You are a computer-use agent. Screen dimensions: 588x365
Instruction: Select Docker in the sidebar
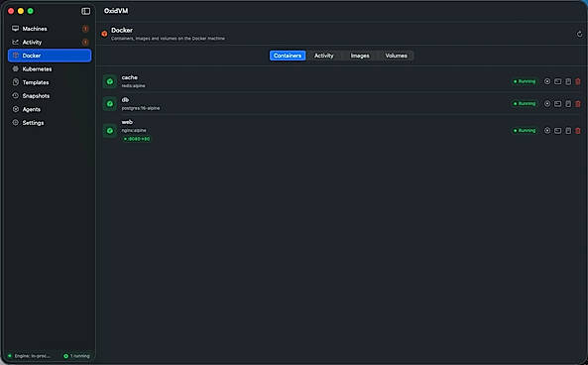coord(50,56)
